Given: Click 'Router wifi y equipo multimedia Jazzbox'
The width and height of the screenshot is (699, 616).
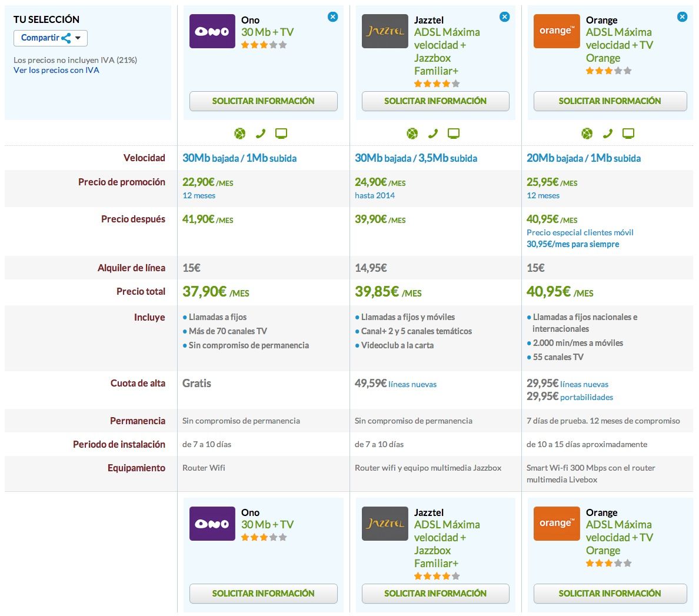Looking at the screenshot, I should click(x=428, y=468).
